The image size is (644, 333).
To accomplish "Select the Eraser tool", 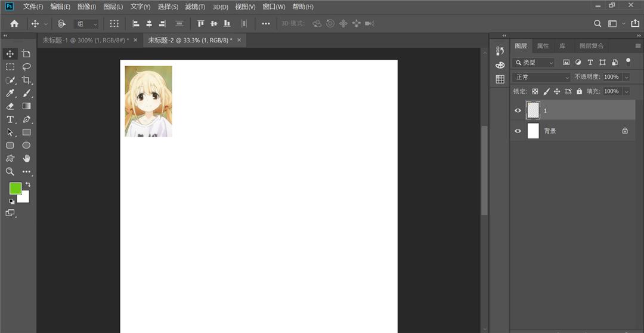I will pos(10,106).
